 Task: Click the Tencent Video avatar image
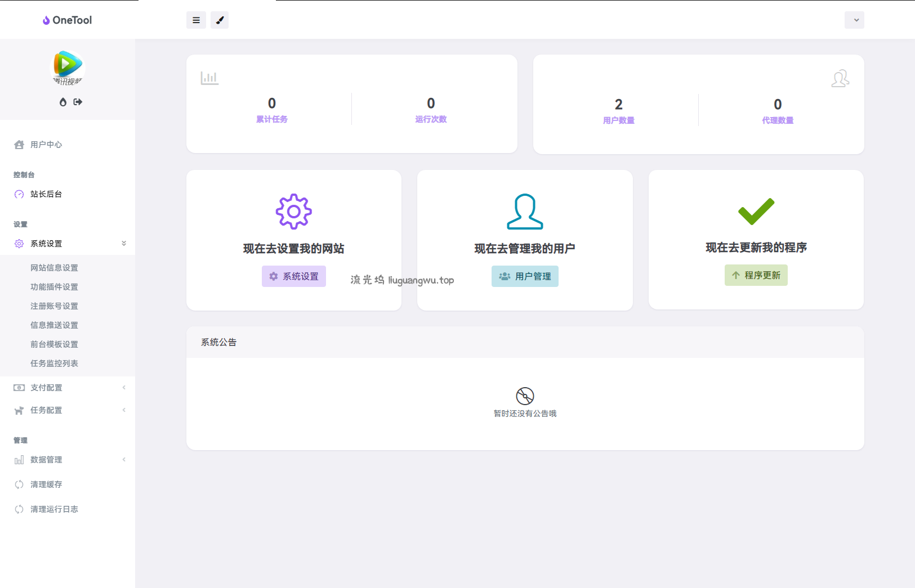(68, 68)
